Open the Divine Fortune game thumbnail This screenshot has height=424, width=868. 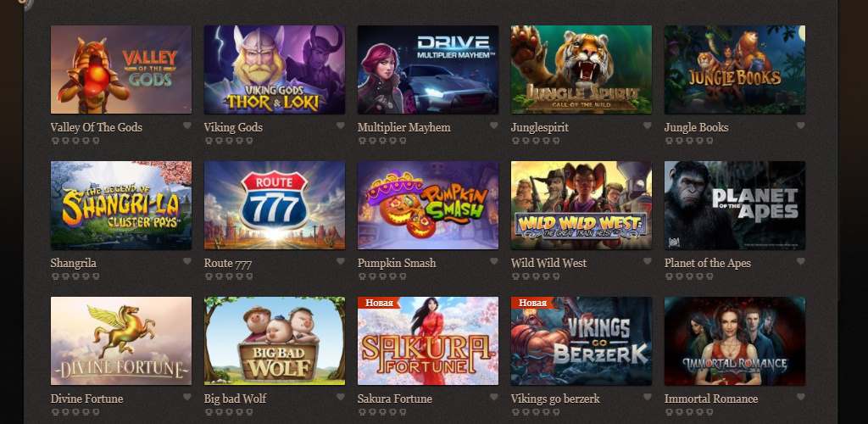click(121, 341)
